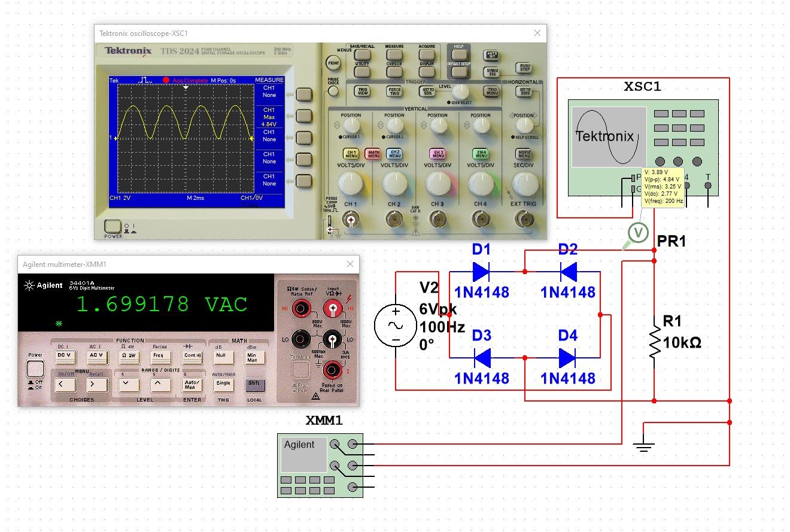Open the XMM1 Agilent multimeter icon
This screenshot has height=532, width=790.
pyautogui.click(x=320, y=466)
